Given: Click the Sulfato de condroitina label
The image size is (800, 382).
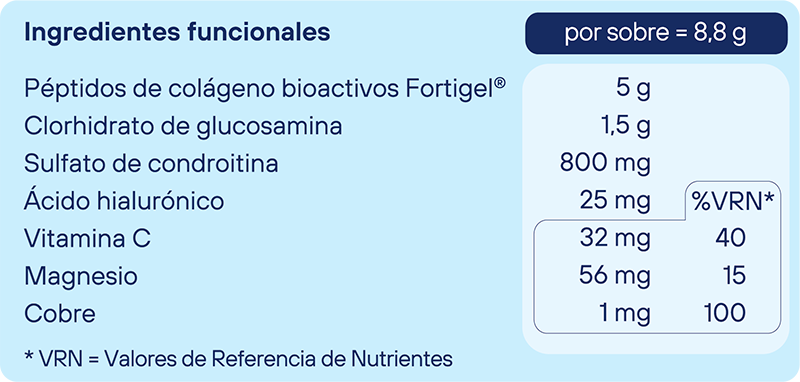Looking at the screenshot, I should (x=151, y=164).
